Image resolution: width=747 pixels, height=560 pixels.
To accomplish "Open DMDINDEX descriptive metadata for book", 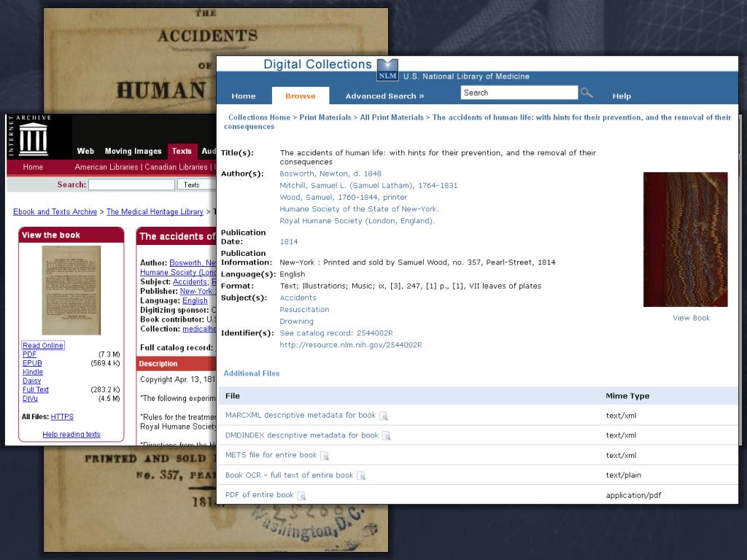I will (x=301, y=435).
